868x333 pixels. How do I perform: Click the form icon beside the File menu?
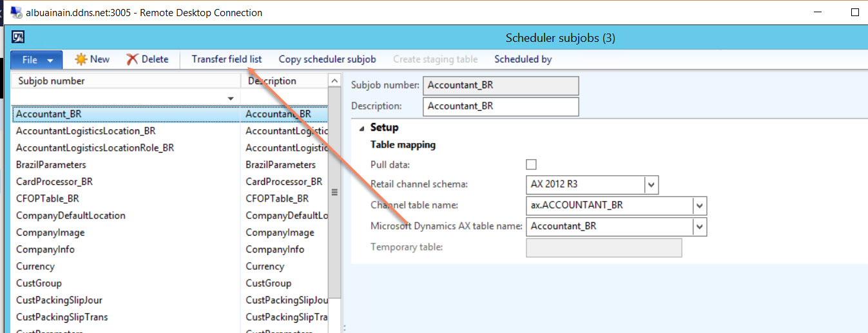18,37
